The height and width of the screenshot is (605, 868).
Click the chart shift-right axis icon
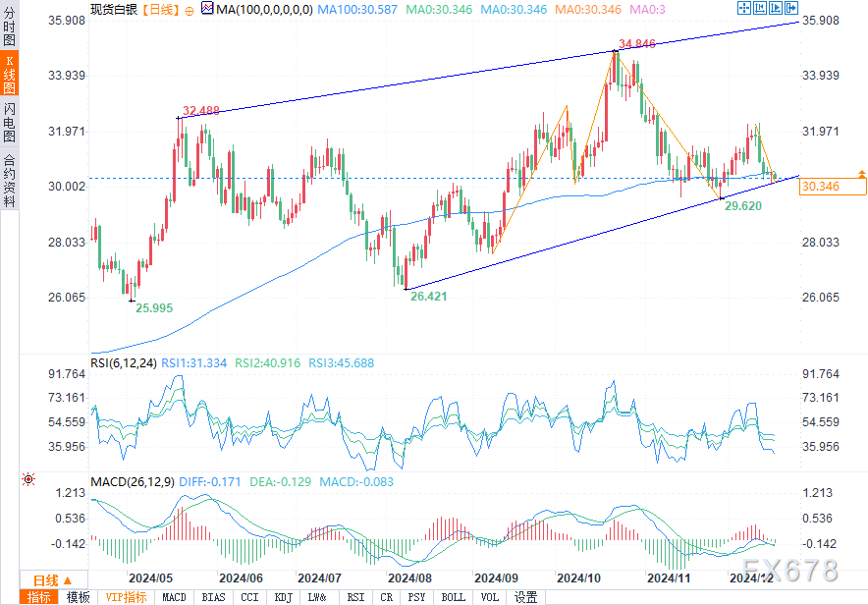[776, 8]
